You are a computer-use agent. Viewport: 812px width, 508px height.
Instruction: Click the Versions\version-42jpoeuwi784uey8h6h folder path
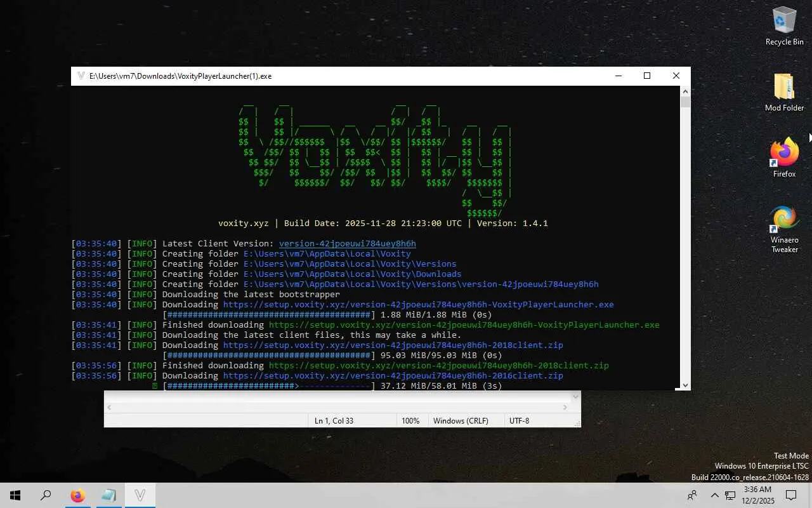421,284
